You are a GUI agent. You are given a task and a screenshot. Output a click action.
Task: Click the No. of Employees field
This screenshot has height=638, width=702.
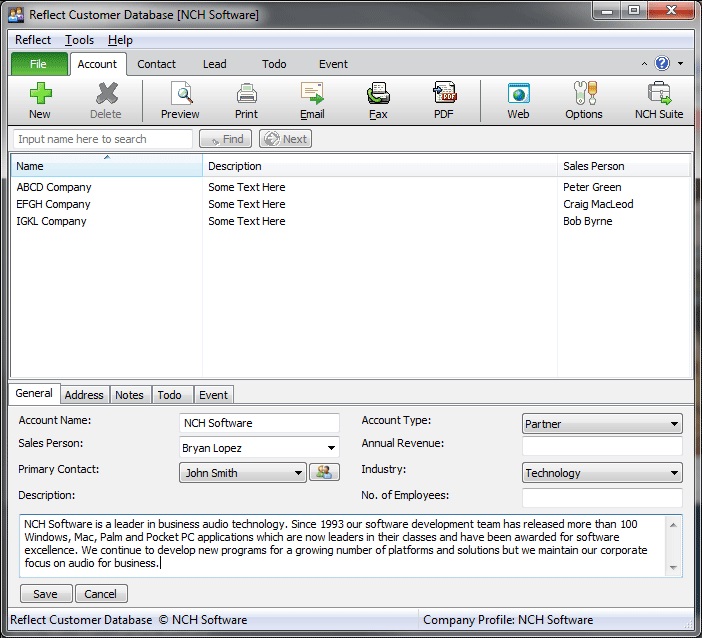pos(602,497)
